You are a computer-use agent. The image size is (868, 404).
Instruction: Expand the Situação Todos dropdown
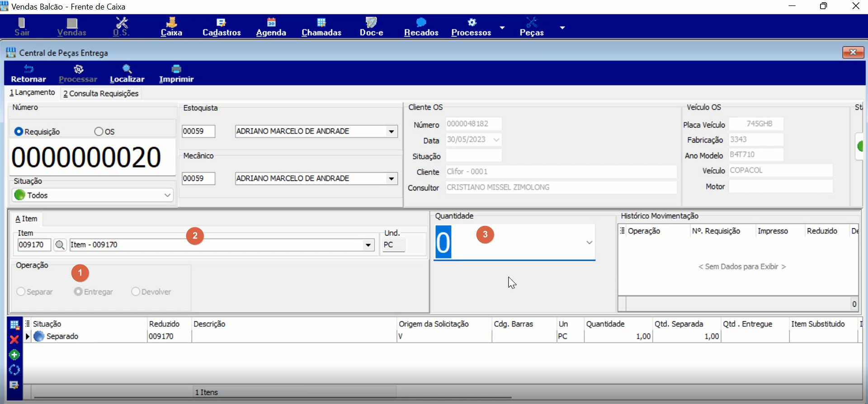point(167,195)
